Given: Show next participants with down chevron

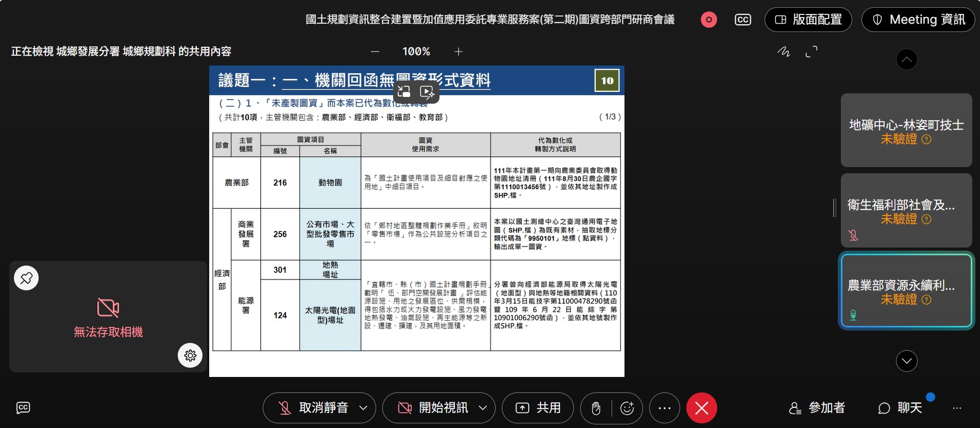Looking at the screenshot, I should pyautogui.click(x=907, y=361).
